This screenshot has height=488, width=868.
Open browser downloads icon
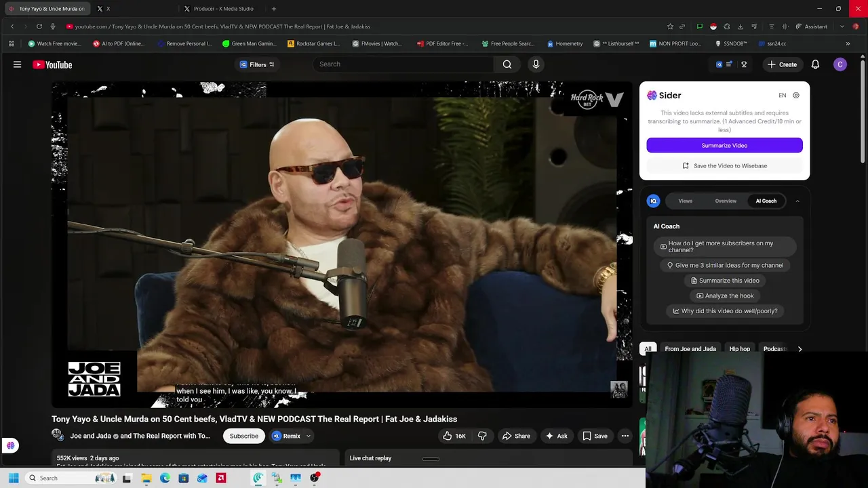tap(740, 26)
